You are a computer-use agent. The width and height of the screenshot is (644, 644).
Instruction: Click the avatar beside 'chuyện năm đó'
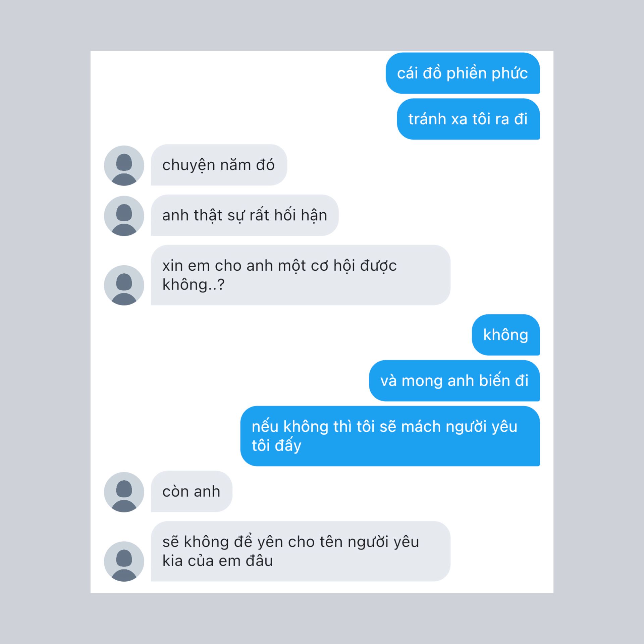click(124, 165)
